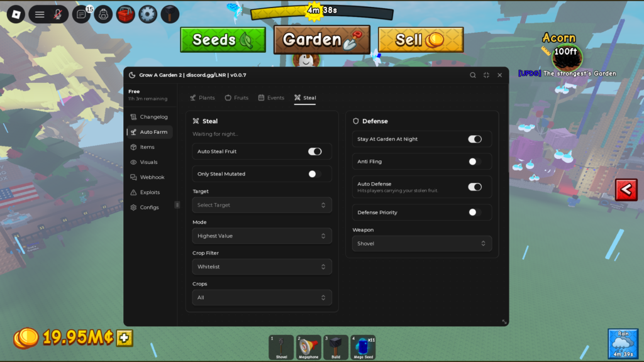Open Auto Farm in the sidebar
Image resolution: width=644 pixels, height=362 pixels.
pyautogui.click(x=149, y=132)
